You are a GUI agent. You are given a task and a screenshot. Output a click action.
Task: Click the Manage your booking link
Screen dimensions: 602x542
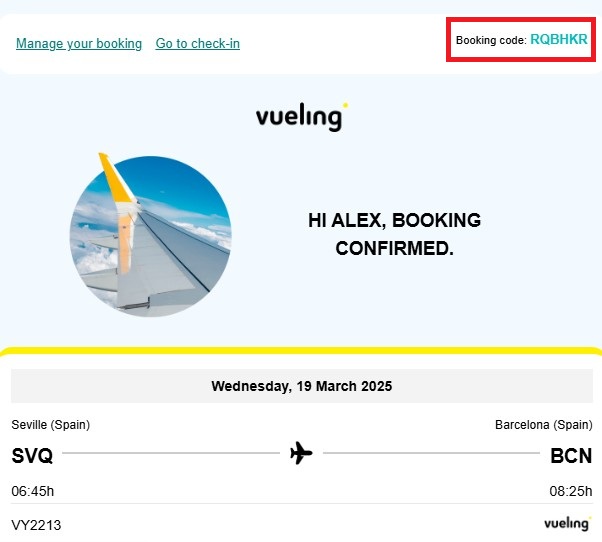79,44
